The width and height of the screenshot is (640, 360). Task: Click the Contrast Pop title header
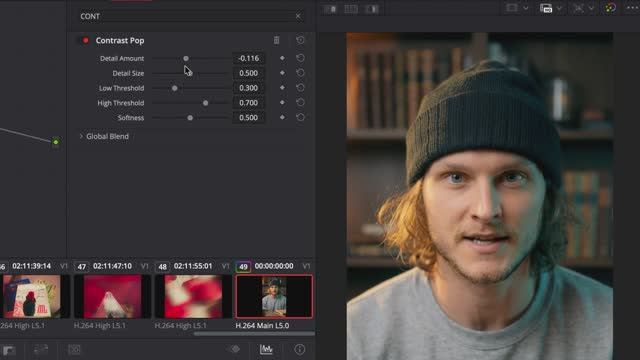(120, 40)
